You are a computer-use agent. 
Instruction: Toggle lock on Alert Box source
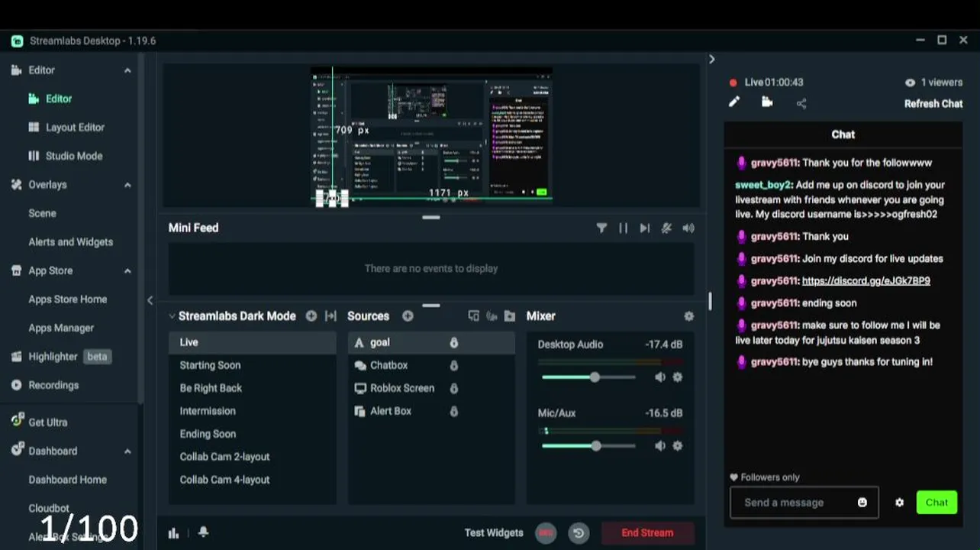click(453, 411)
